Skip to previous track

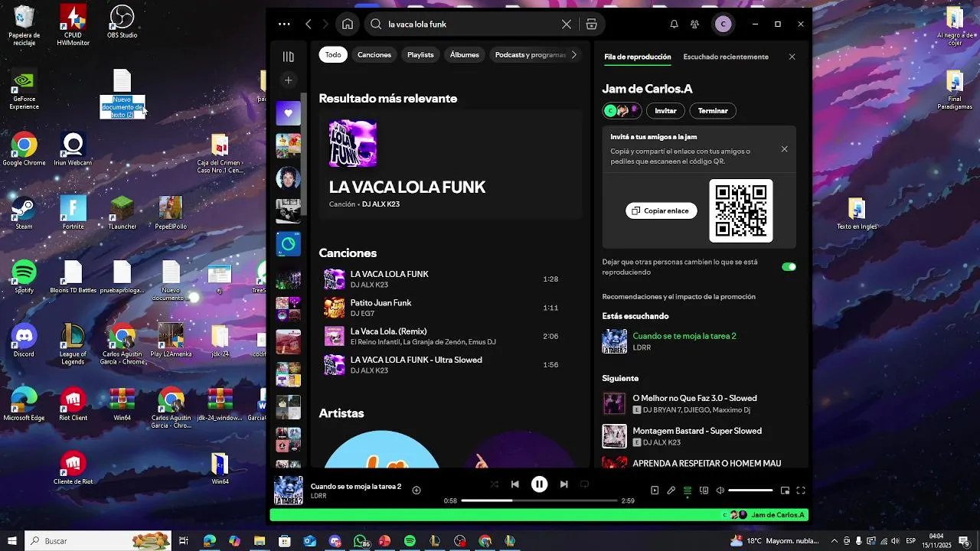[x=515, y=484]
